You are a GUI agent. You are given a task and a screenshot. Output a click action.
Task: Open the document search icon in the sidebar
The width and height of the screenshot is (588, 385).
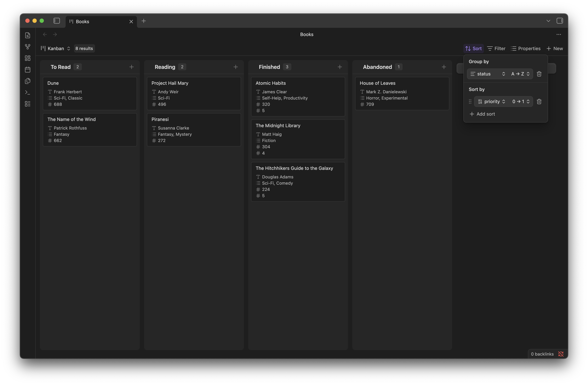pyautogui.click(x=27, y=35)
